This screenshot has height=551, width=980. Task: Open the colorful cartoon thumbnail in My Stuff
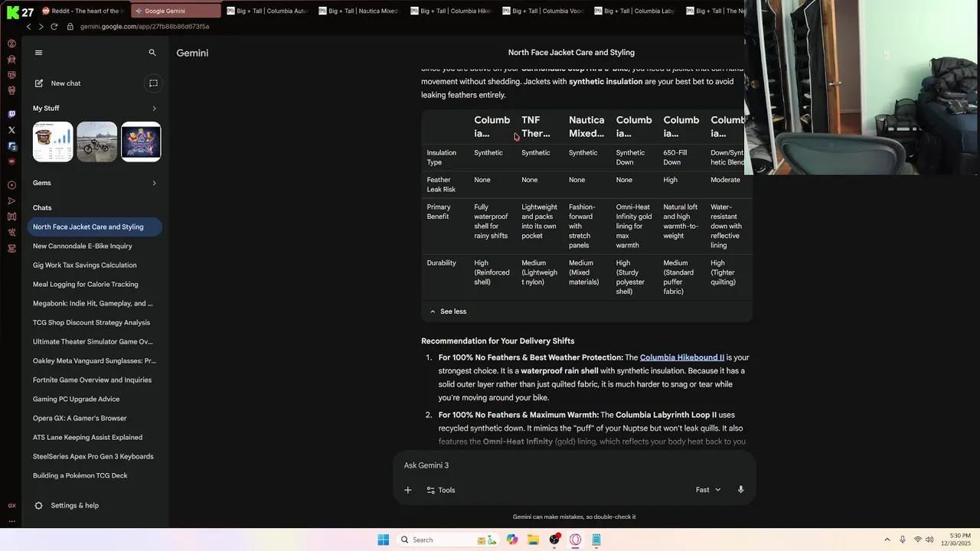click(141, 142)
